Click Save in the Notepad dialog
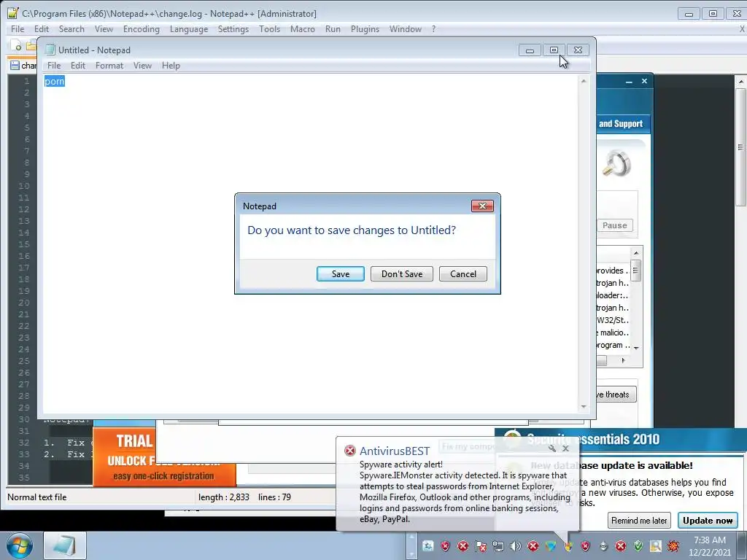 pyautogui.click(x=340, y=274)
